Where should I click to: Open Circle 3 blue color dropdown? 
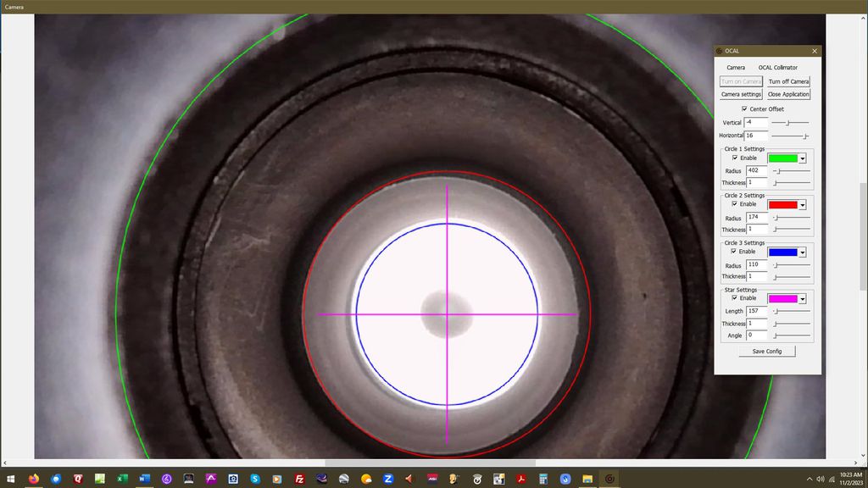pos(802,252)
